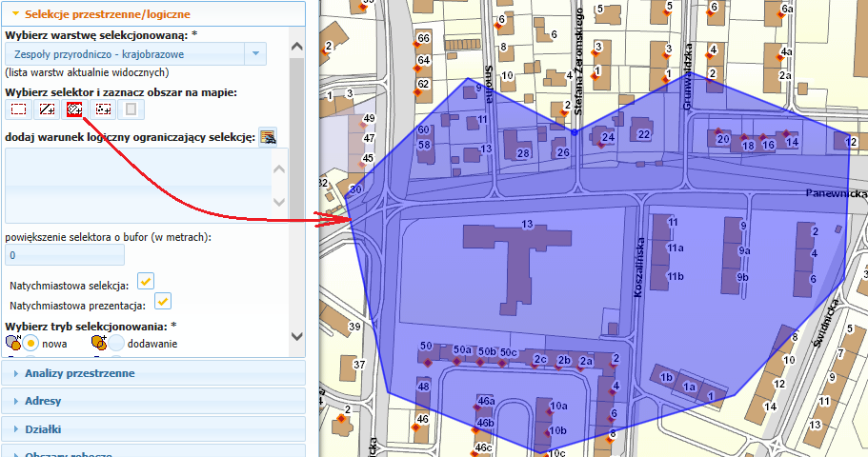Click the 'nowa' selection mode icon

tap(12, 343)
